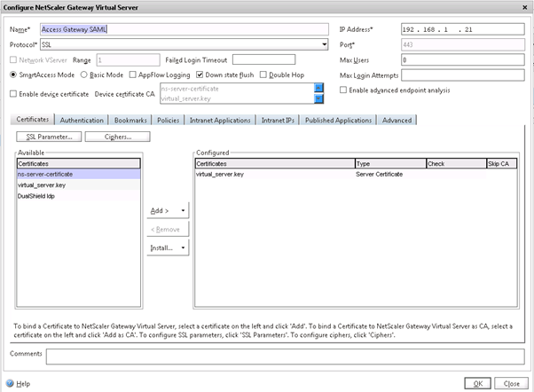
Task: Click the Help icon at bottom left
Action: click(11, 383)
